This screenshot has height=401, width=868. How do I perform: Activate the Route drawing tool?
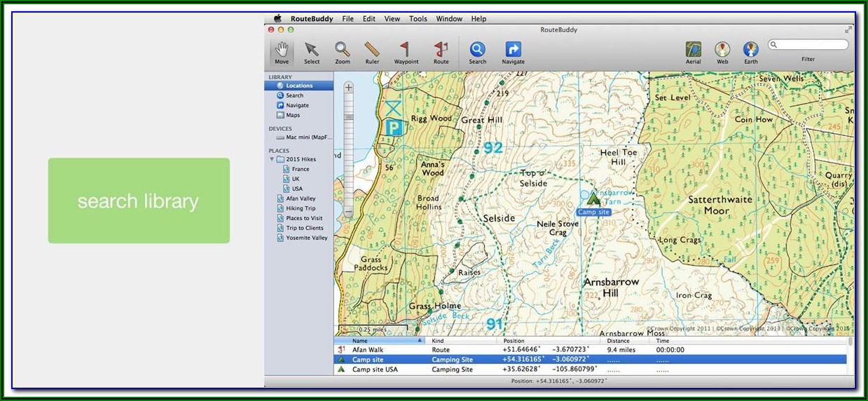tap(441, 50)
